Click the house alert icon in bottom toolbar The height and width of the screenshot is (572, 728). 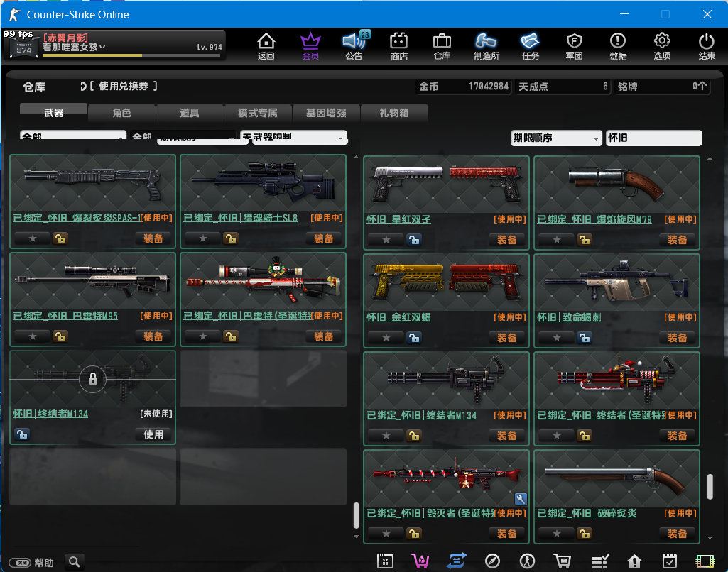tap(634, 561)
